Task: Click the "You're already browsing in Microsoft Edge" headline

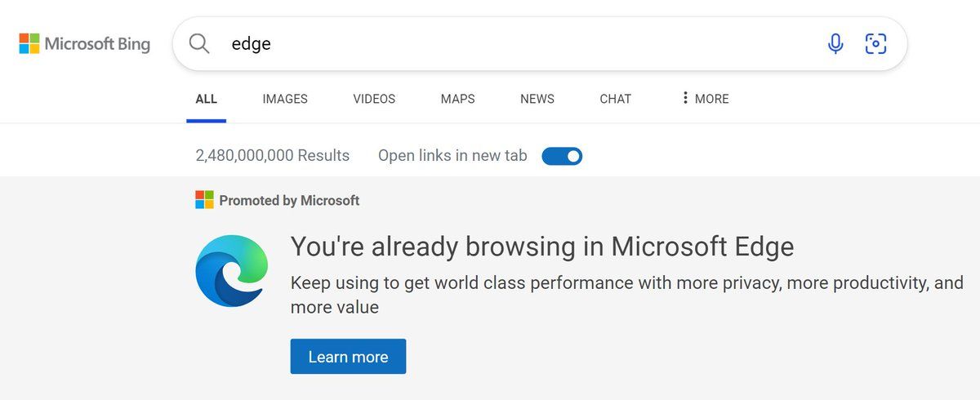Action: point(542,246)
